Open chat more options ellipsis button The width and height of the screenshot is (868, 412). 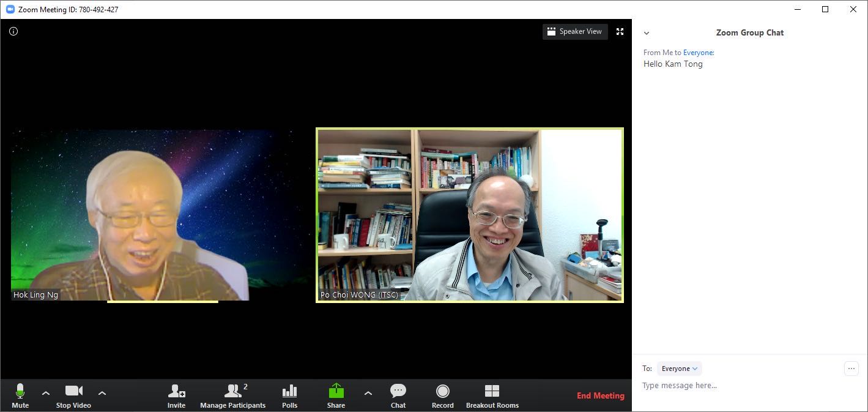pyautogui.click(x=851, y=369)
